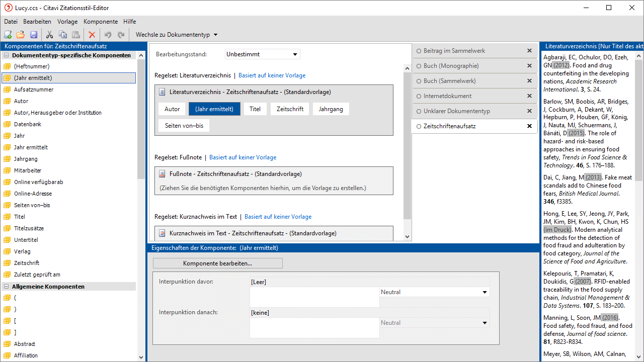
Task: Close the Internetdokument tab with its X
Action: (x=529, y=96)
